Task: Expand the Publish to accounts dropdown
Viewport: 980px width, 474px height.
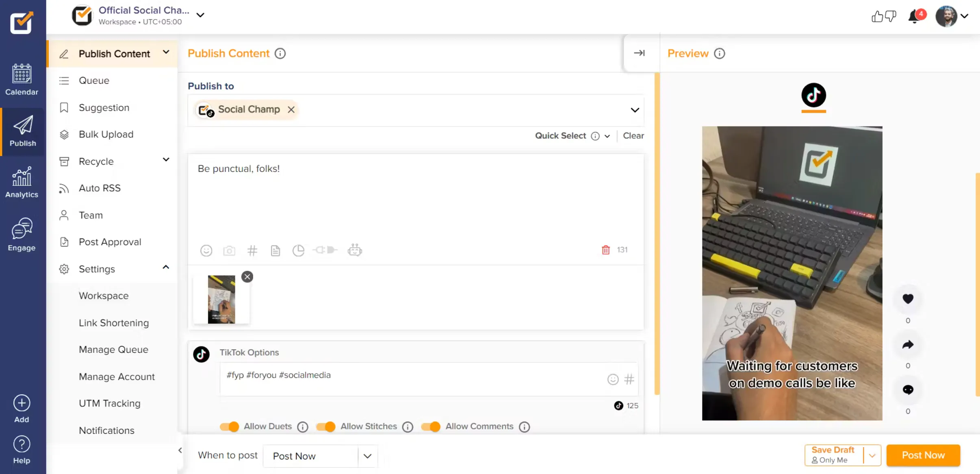Action: coord(635,110)
